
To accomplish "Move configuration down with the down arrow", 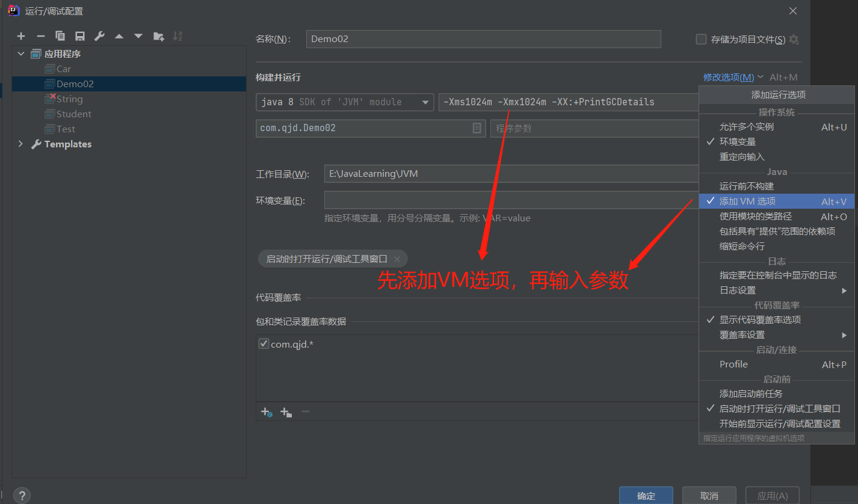I will point(138,37).
